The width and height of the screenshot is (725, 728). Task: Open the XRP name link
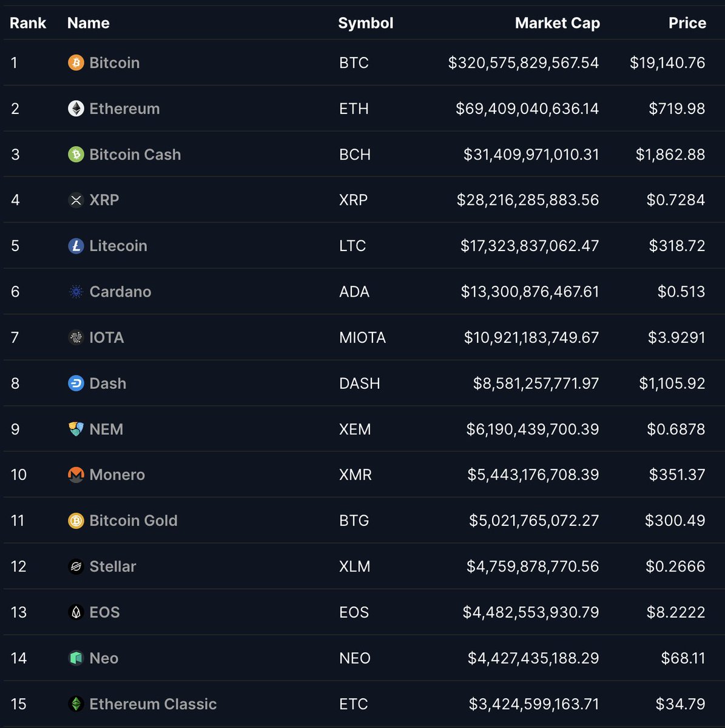pos(104,200)
